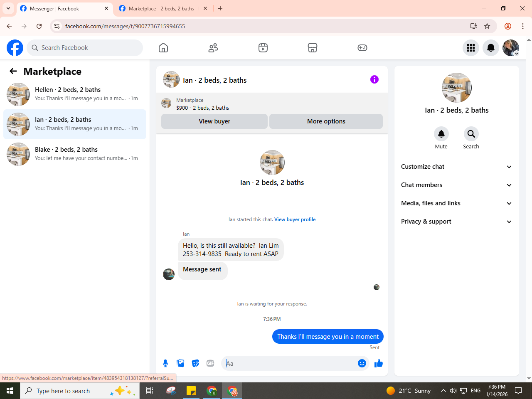Screen dimensions: 532x399
Task: Send a voice clip with microphone icon
Action: [165, 363]
